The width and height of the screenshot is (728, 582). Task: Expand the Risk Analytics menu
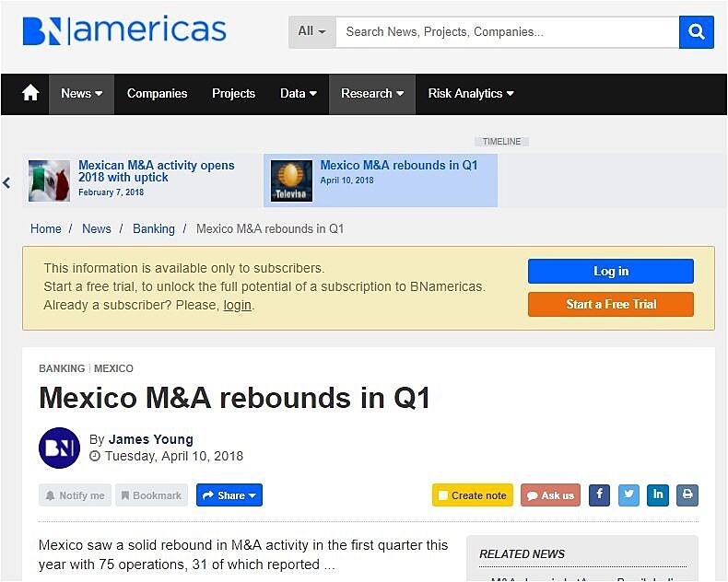pos(471,94)
